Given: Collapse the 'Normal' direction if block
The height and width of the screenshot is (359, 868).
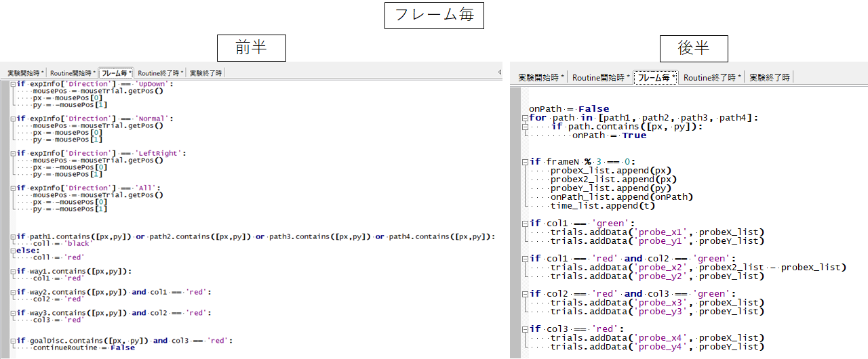Looking at the screenshot, I should (13, 119).
